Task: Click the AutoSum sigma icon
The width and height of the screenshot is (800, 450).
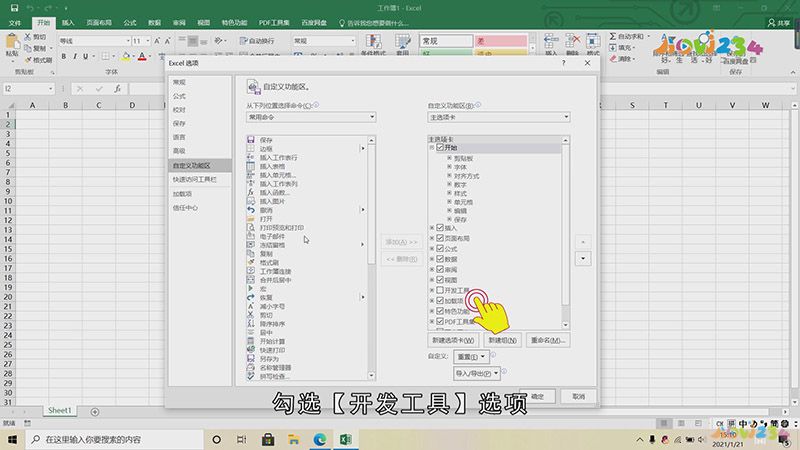Action: [613, 36]
